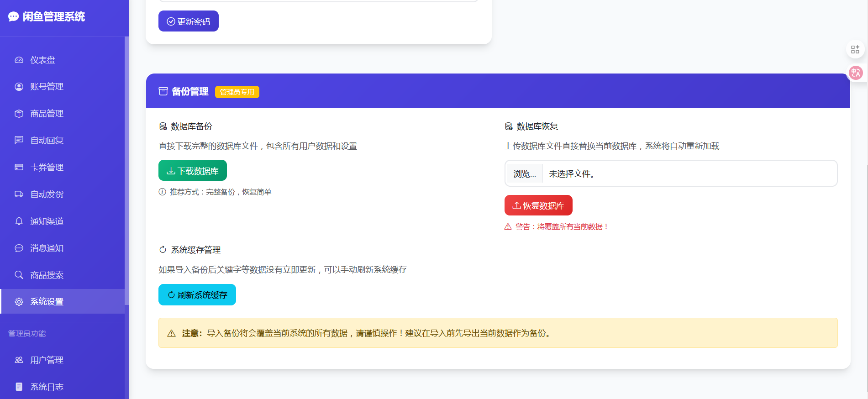Viewport: 868px width, 399px height.
Task: Click the auto-delivery truck icon
Action: coord(19,194)
